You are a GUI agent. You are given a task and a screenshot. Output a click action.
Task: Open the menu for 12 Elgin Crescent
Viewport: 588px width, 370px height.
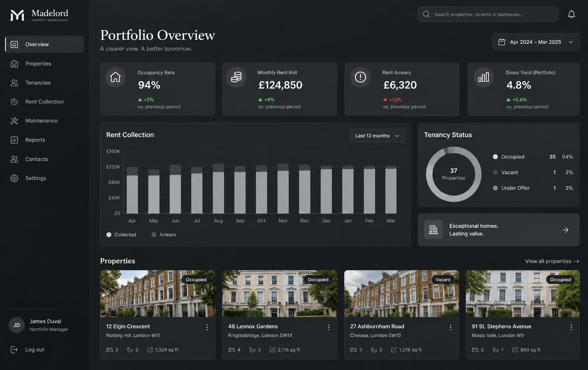click(x=207, y=327)
